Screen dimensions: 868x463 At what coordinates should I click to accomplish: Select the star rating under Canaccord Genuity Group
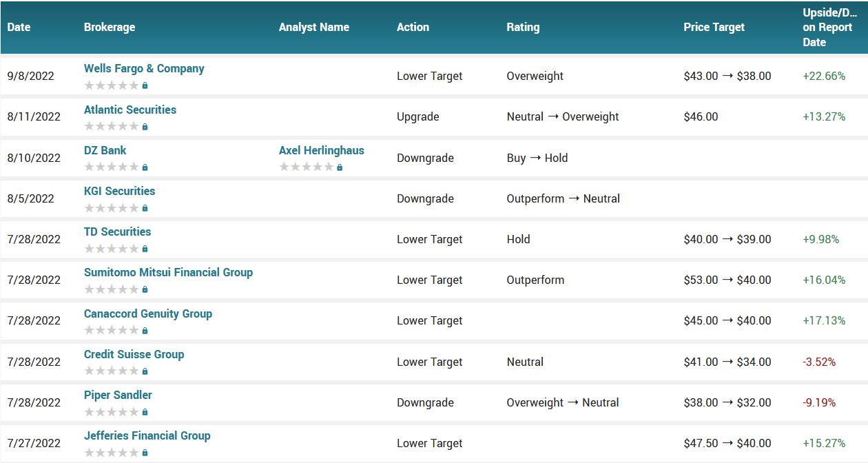(x=111, y=329)
